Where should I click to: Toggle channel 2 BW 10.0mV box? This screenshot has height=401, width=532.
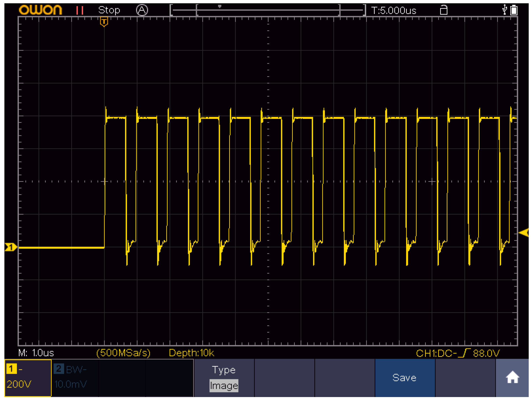click(74, 378)
